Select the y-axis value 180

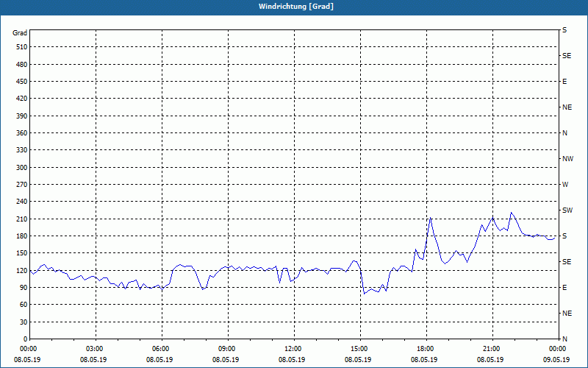22,236
